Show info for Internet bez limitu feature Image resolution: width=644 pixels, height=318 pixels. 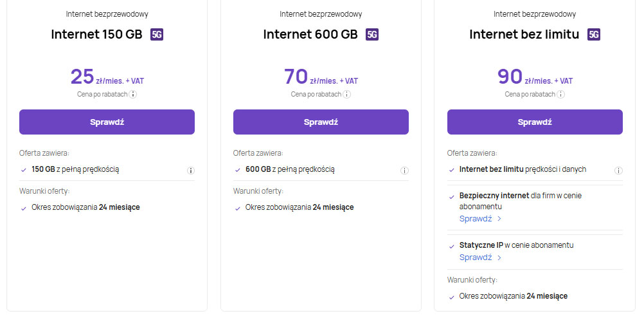click(x=618, y=171)
